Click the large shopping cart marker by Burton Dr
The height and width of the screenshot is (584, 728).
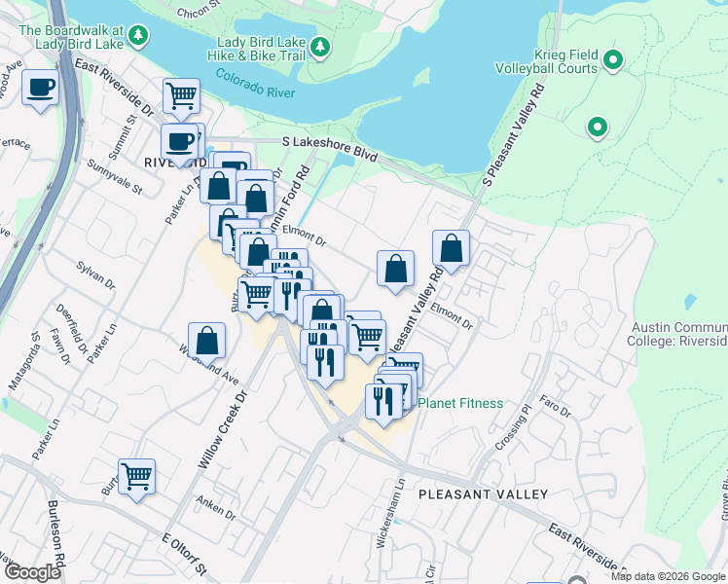coord(256,298)
